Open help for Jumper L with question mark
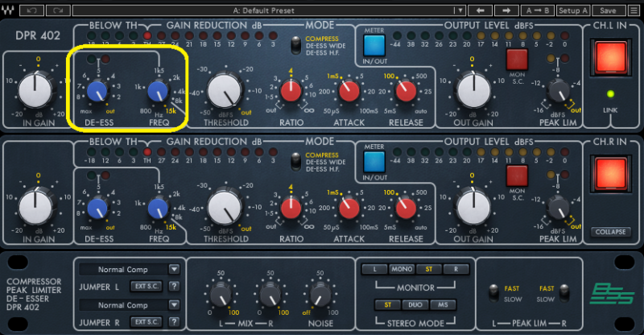Viewport: 644px width, 335px height. click(173, 285)
